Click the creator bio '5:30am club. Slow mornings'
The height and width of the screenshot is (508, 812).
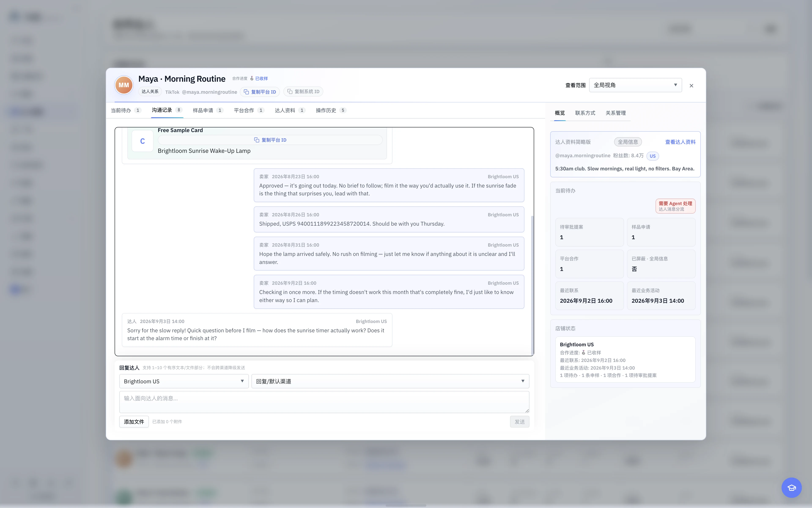tap(625, 169)
